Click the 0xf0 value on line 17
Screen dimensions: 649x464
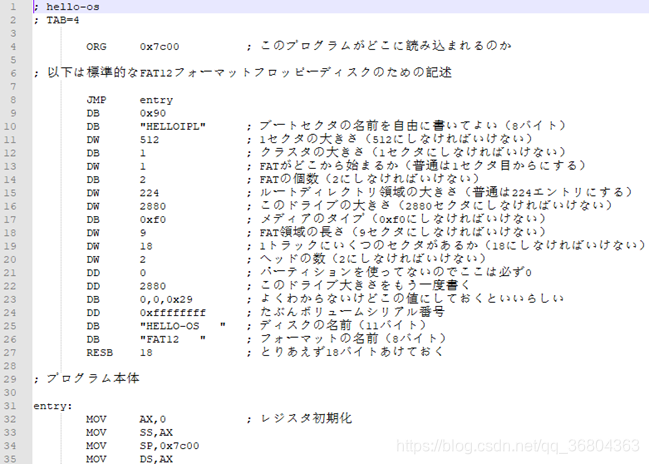click(x=153, y=219)
